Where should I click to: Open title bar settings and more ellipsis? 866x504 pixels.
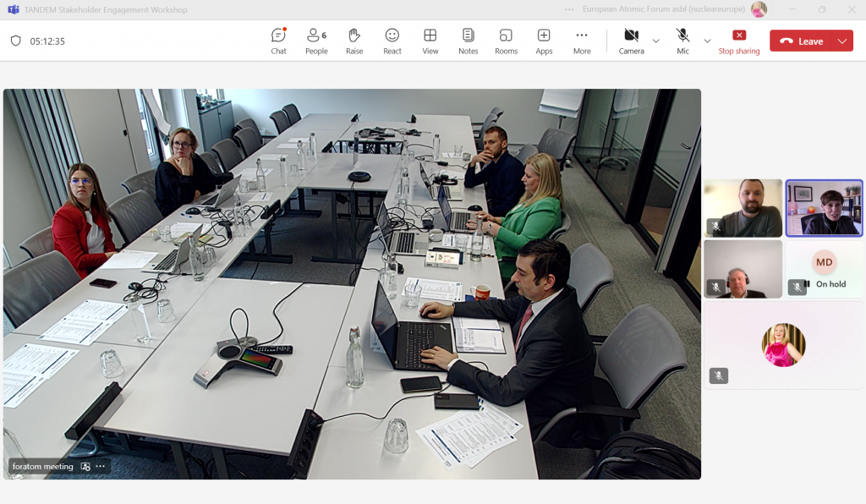569,9
